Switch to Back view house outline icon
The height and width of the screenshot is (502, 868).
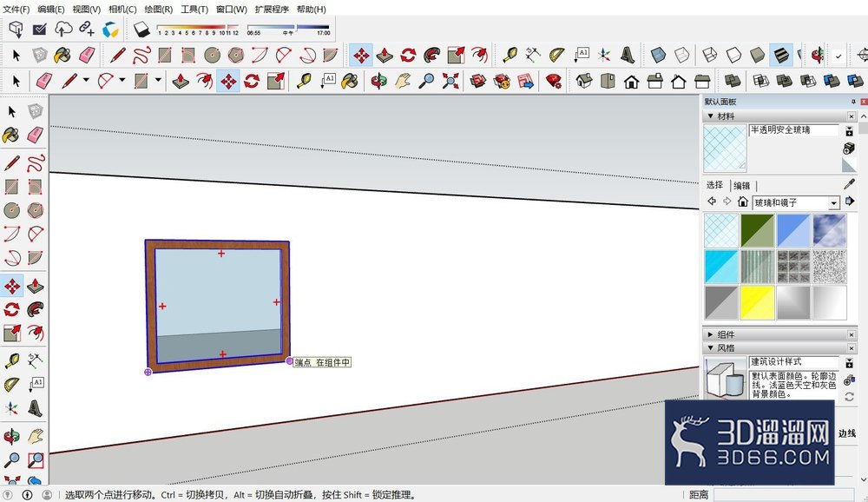click(x=679, y=82)
